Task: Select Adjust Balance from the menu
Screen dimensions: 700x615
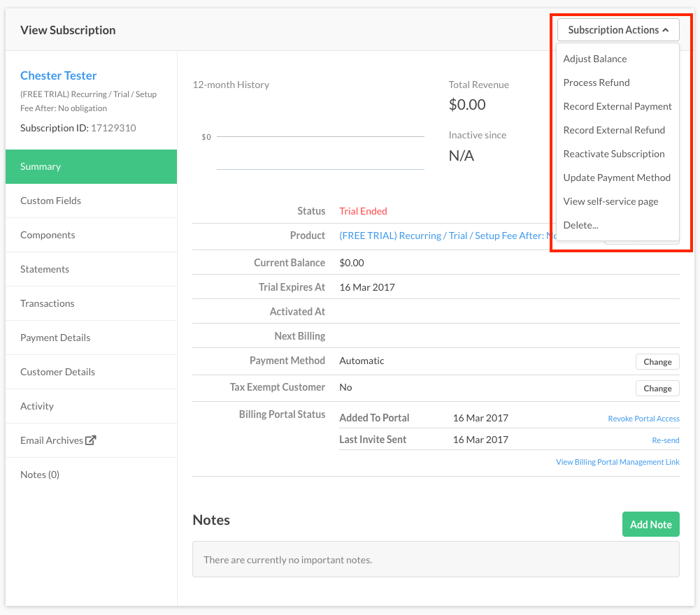Action: click(595, 59)
